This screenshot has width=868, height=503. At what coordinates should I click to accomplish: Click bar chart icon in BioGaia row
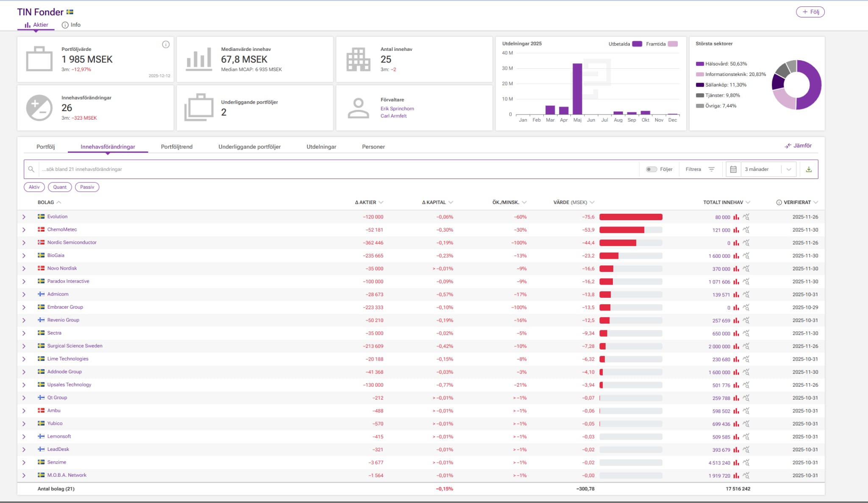tap(736, 256)
